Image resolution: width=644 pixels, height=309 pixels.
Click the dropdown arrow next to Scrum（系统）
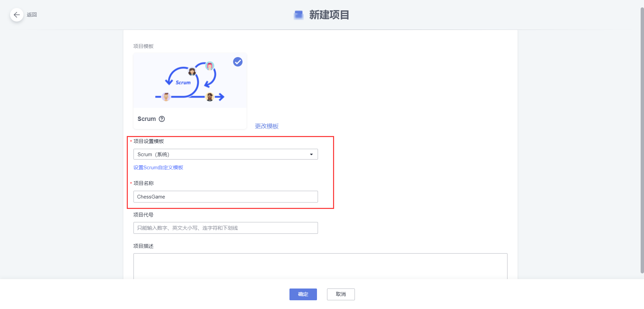[312, 154]
